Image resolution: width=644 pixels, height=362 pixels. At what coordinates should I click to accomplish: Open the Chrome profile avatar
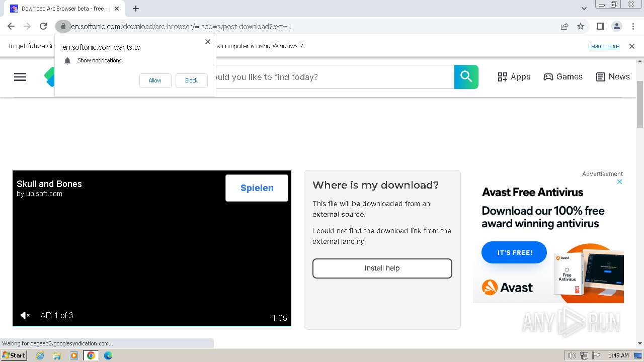[x=616, y=26]
